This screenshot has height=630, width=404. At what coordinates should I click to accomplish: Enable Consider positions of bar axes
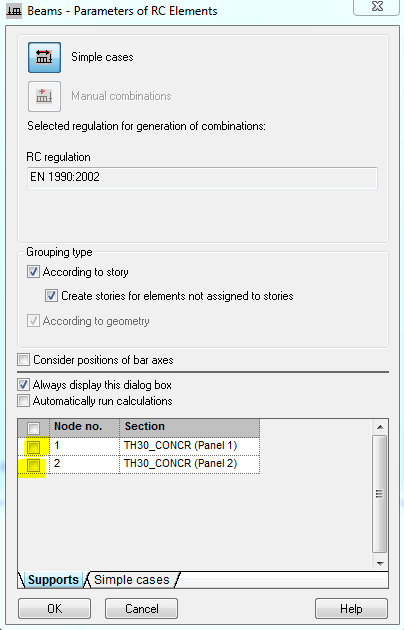click(24, 360)
